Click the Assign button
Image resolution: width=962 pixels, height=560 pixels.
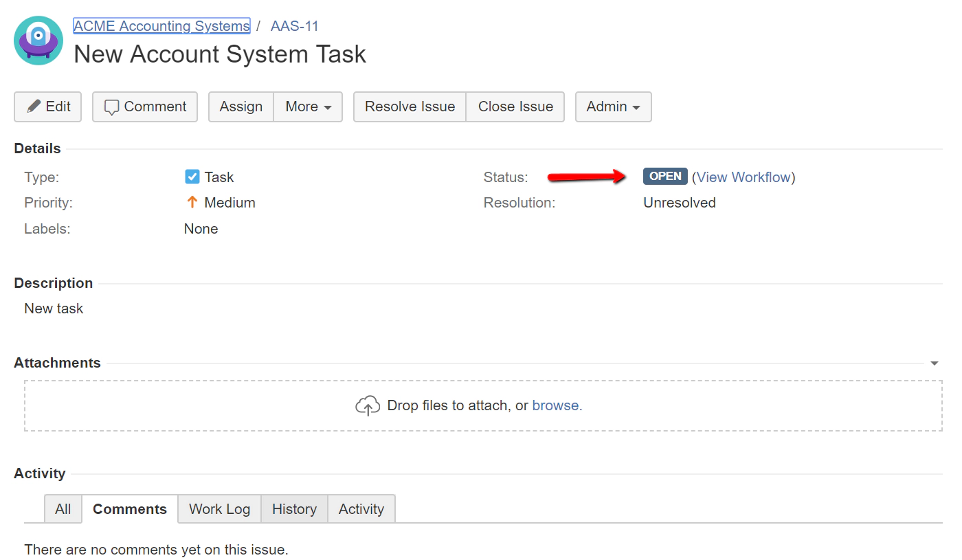[240, 107]
